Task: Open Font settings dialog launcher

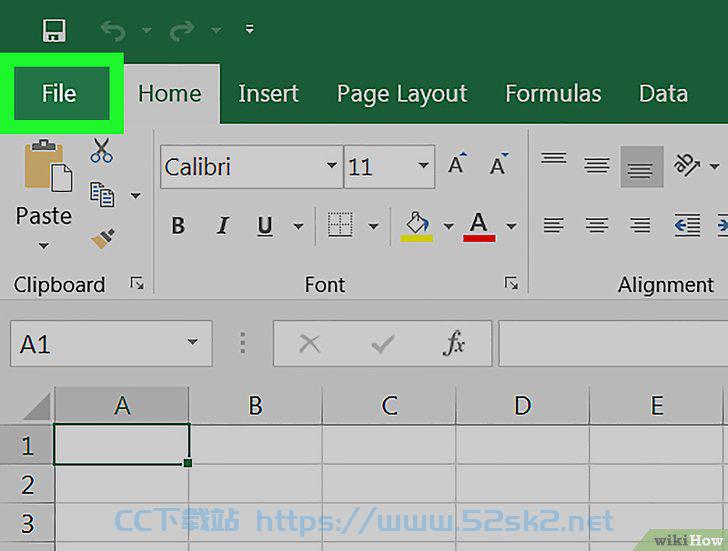Action: point(511,283)
